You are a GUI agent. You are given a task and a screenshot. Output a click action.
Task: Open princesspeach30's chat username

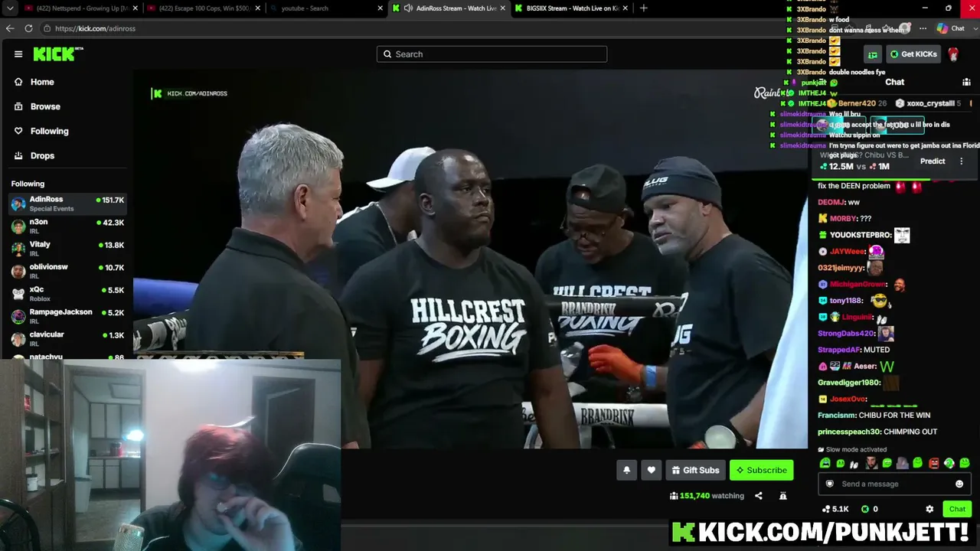849,432
